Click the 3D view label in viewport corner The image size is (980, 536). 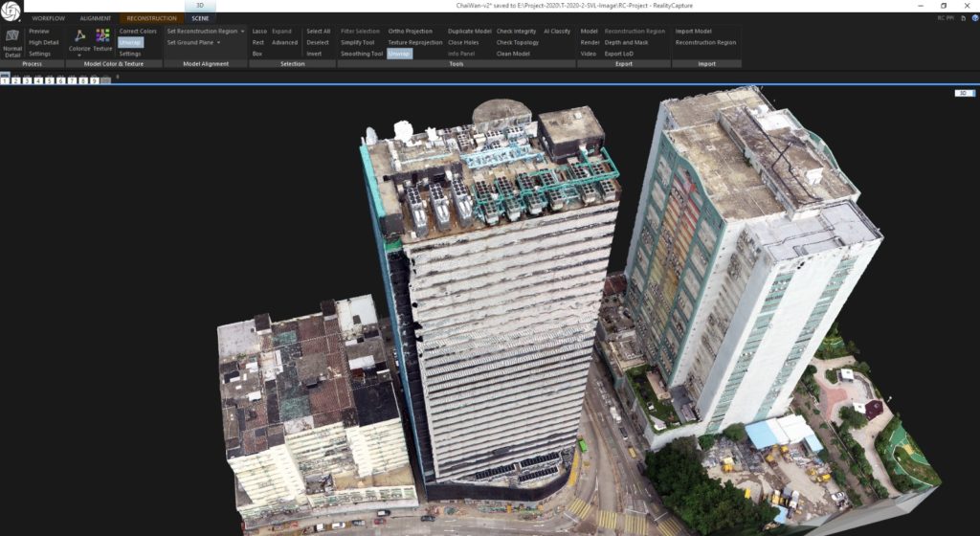pos(964,93)
